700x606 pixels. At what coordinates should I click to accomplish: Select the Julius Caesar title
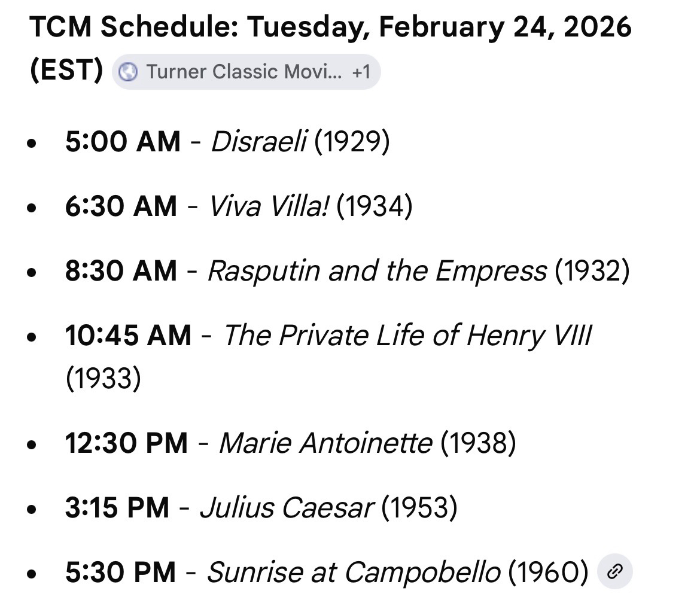point(287,508)
